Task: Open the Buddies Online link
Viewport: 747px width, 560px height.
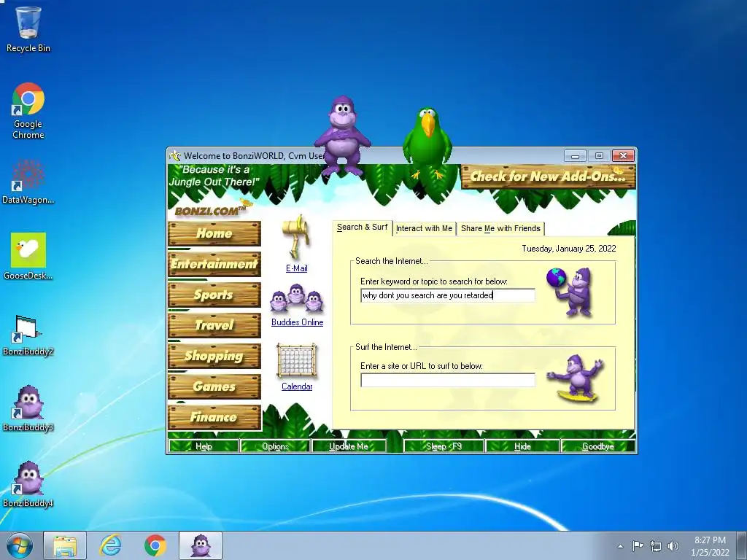Action: click(298, 322)
